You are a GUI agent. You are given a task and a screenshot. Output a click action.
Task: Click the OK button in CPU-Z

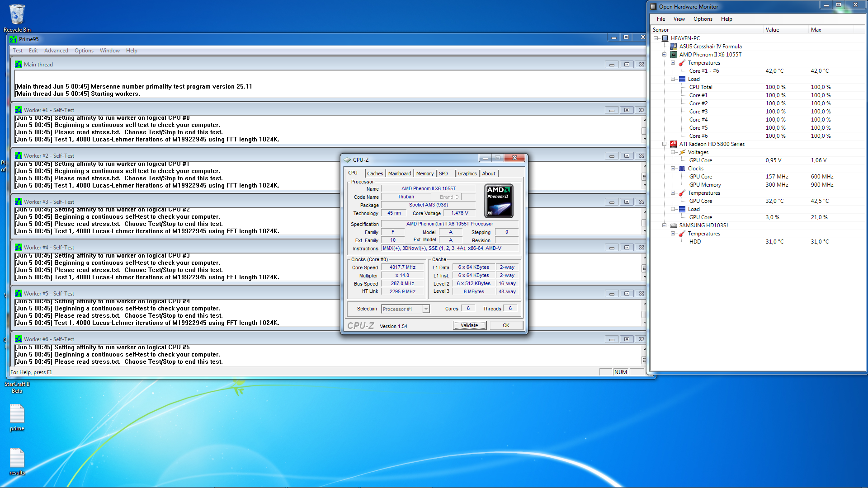[506, 325]
